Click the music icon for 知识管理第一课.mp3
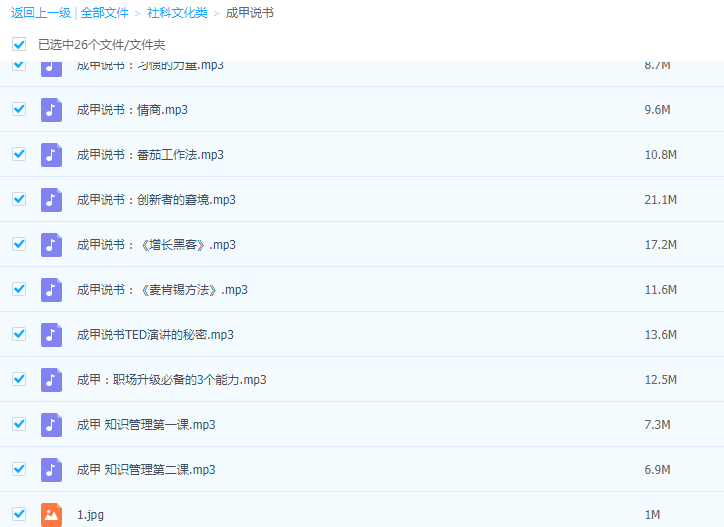Viewport: 724px width, 527px height. 51,425
